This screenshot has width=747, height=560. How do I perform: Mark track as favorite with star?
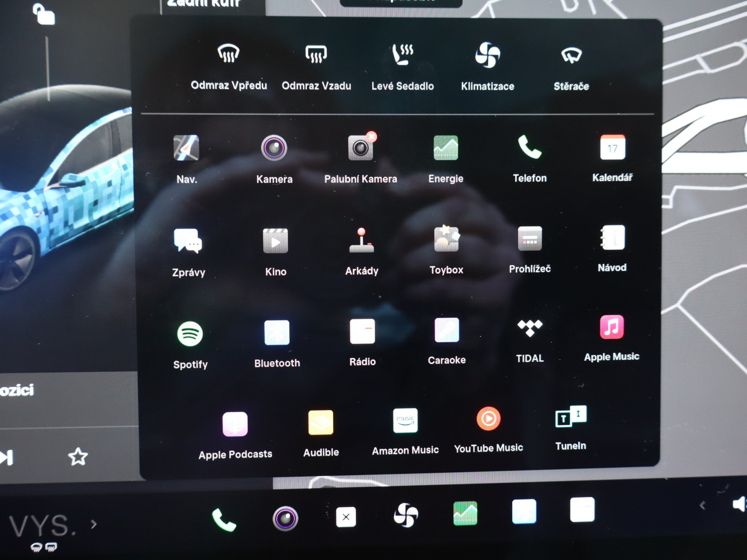78,456
